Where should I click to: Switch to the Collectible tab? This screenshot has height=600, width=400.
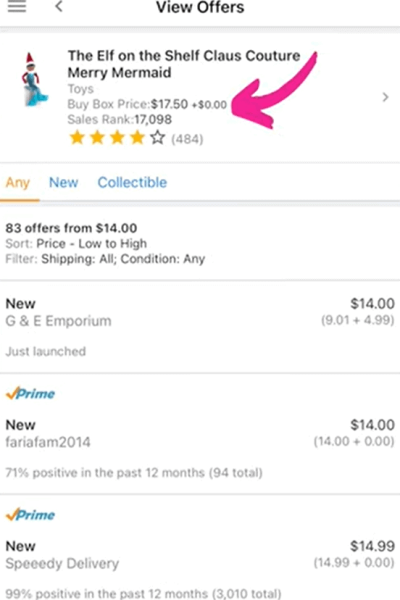coord(132,183)
